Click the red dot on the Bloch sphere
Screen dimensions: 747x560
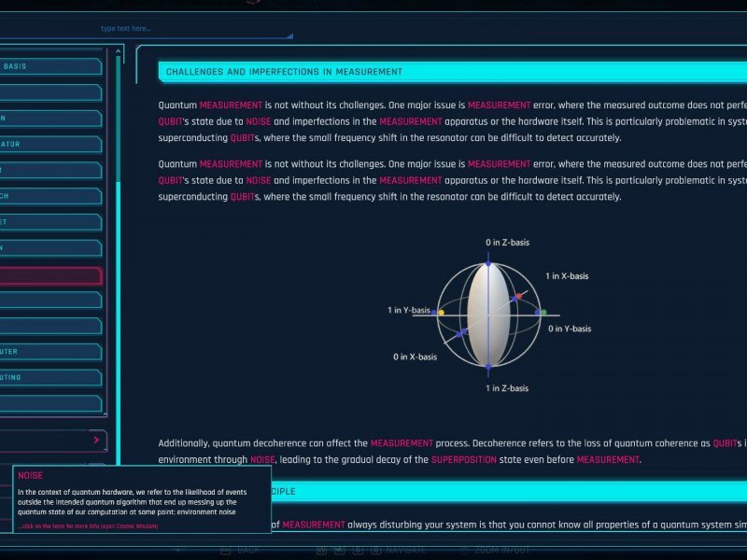point(517,297)
